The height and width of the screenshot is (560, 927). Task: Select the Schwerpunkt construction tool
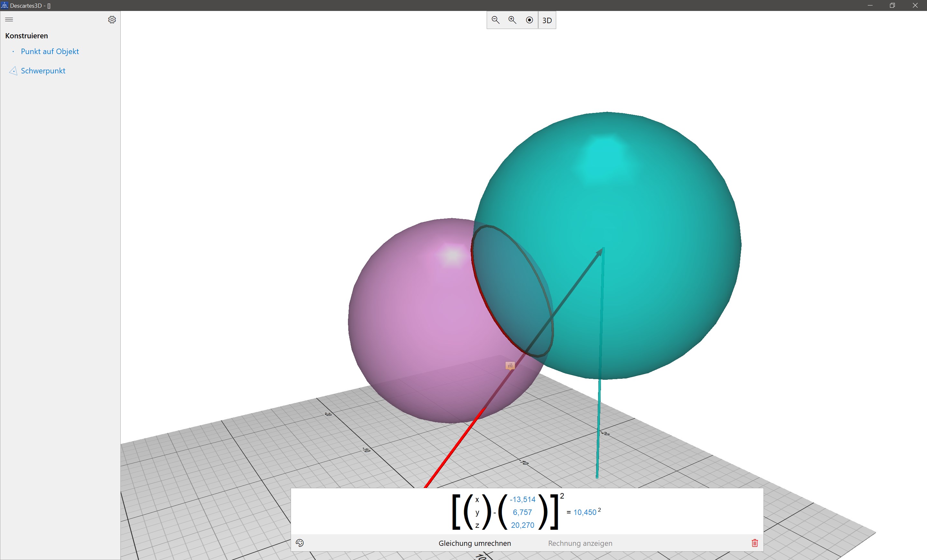click(x=43, y=71)
